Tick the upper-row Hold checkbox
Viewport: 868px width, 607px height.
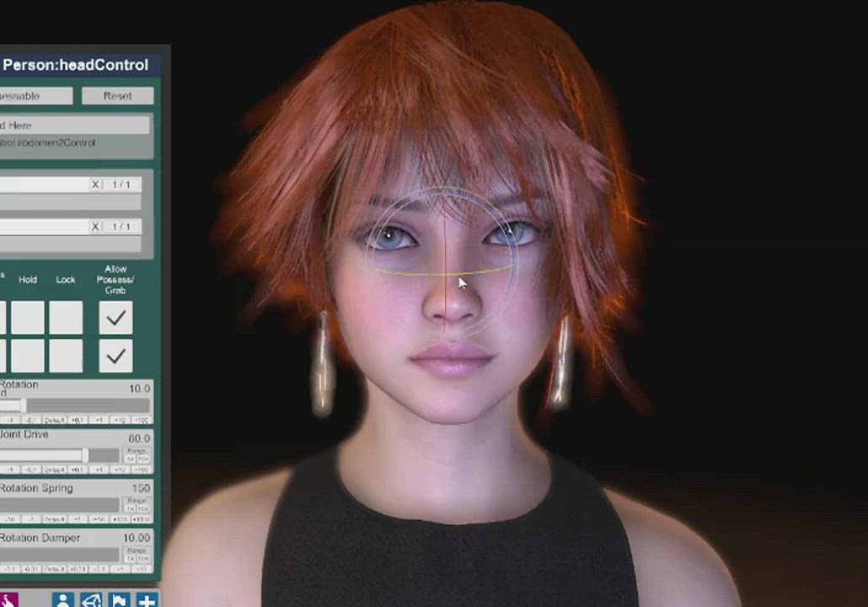point(28,317)
